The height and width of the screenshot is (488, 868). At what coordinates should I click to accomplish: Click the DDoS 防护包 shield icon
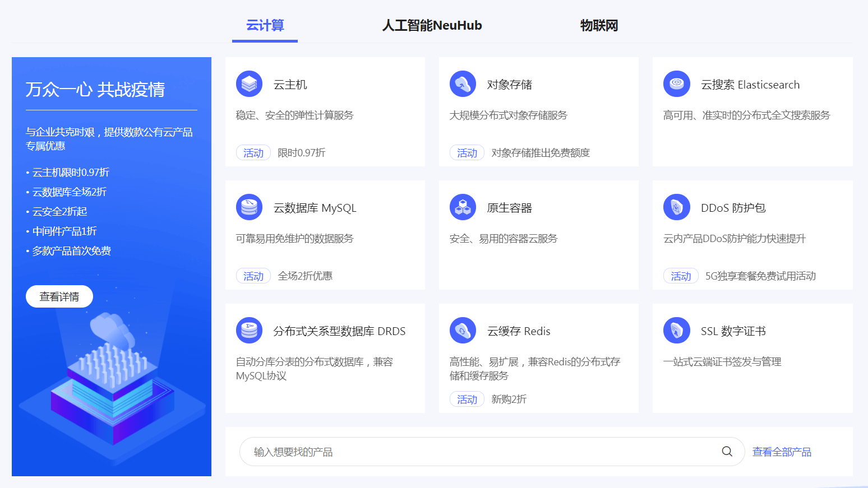[677, 207]
